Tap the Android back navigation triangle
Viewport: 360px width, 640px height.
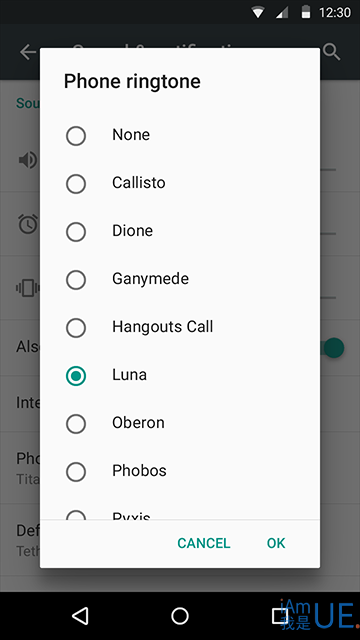click(80, 616)
